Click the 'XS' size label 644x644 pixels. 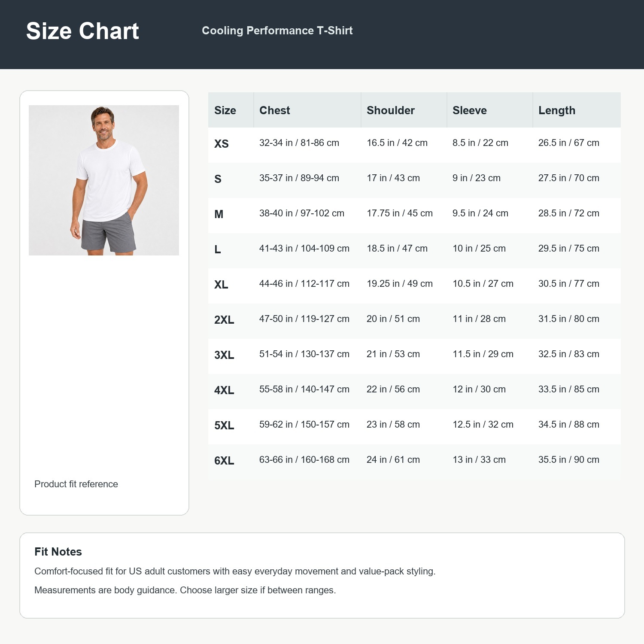[222, 144]
